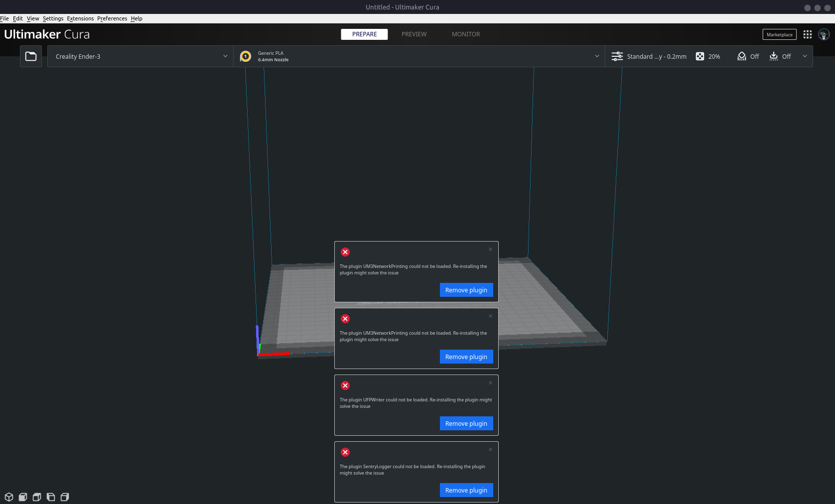
Task: Click the infill density icon showing 20%
Action: coord(699,56)
